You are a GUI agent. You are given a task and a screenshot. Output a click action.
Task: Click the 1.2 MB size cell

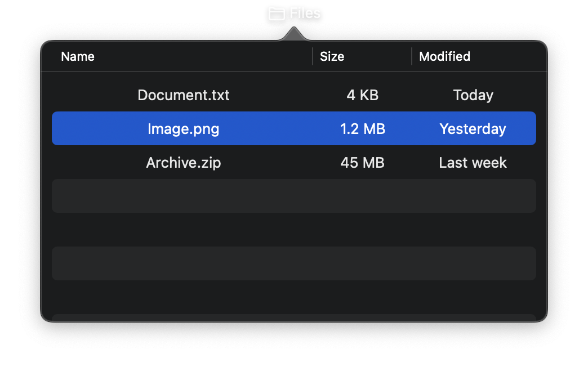[363, 129]
